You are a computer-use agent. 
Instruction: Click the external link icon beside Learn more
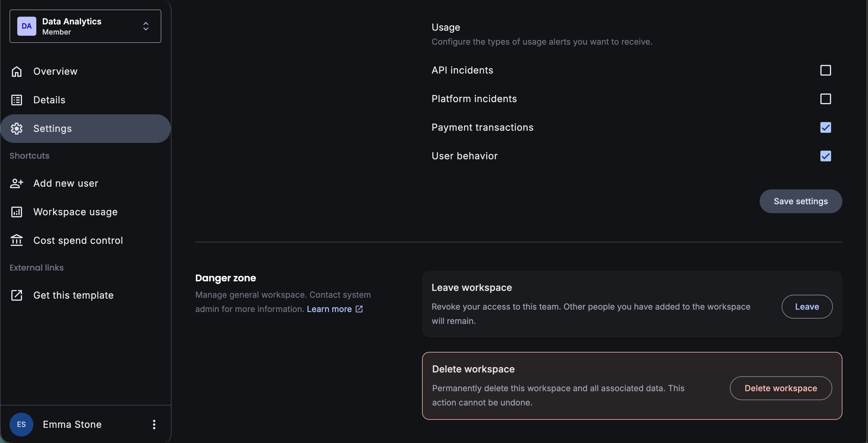(359, 309)
